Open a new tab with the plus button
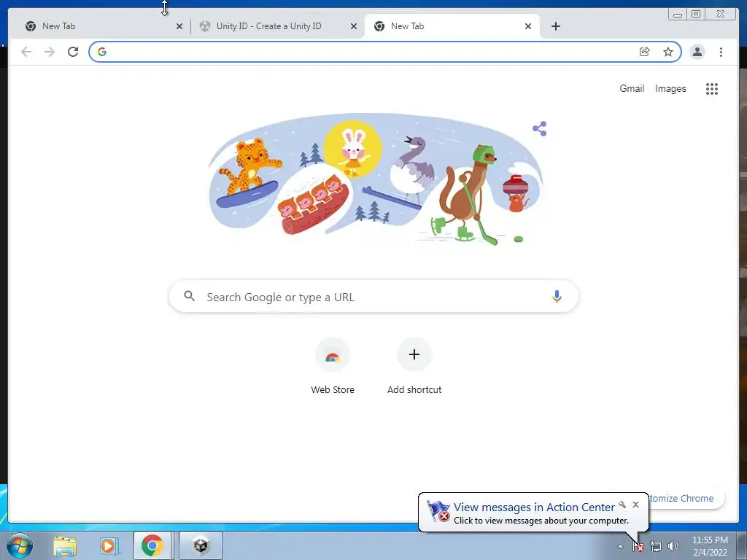747x560 pixels. (x=555, y=26)
